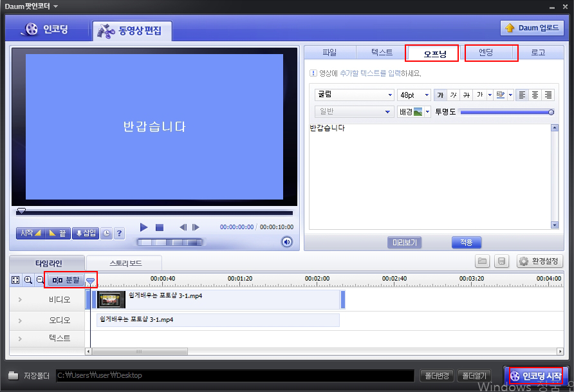Click the timeline playhead marker
The image size is (574, 392).
[x=90, y=281]
